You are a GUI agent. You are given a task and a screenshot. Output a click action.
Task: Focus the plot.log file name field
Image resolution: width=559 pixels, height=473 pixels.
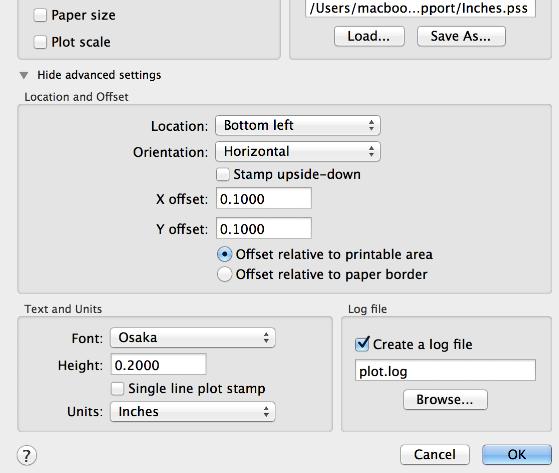[445, 370]
